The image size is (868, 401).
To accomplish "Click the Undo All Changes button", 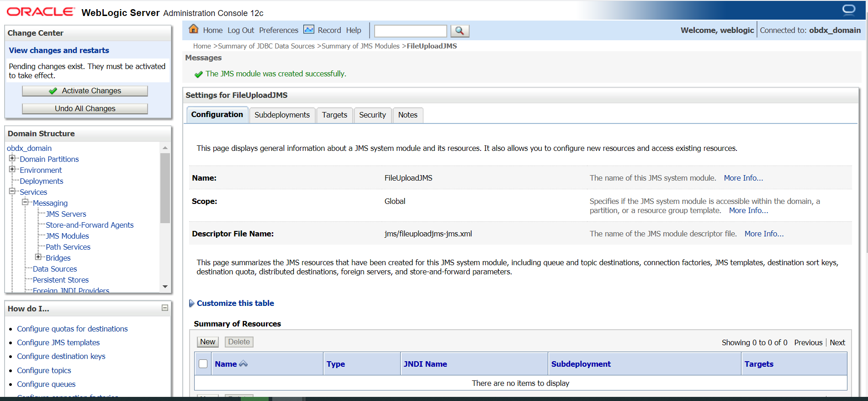I will 85,108.
